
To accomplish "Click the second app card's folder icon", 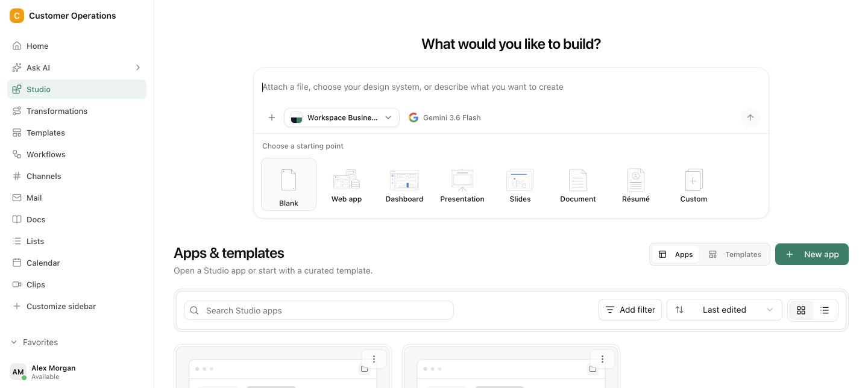I will click(593, 369).
